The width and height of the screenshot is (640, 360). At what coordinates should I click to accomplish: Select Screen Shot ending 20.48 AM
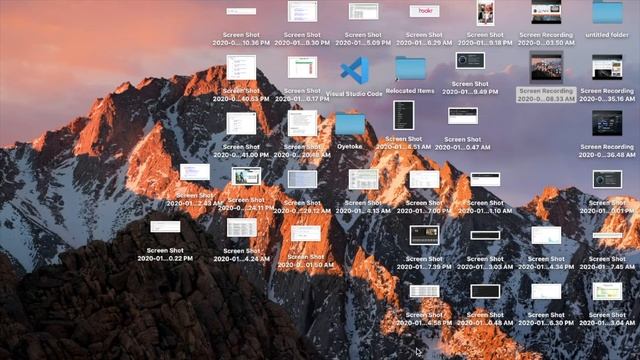pos(302,123)
